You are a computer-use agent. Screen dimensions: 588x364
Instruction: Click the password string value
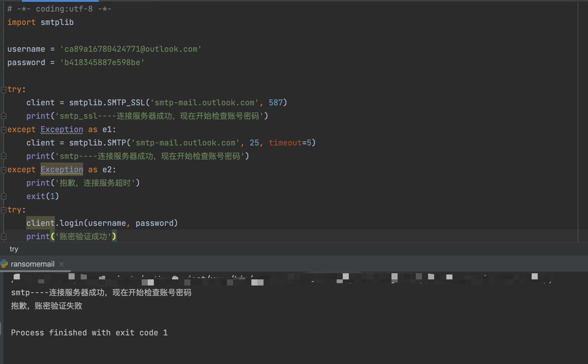(x=102, y=62)
